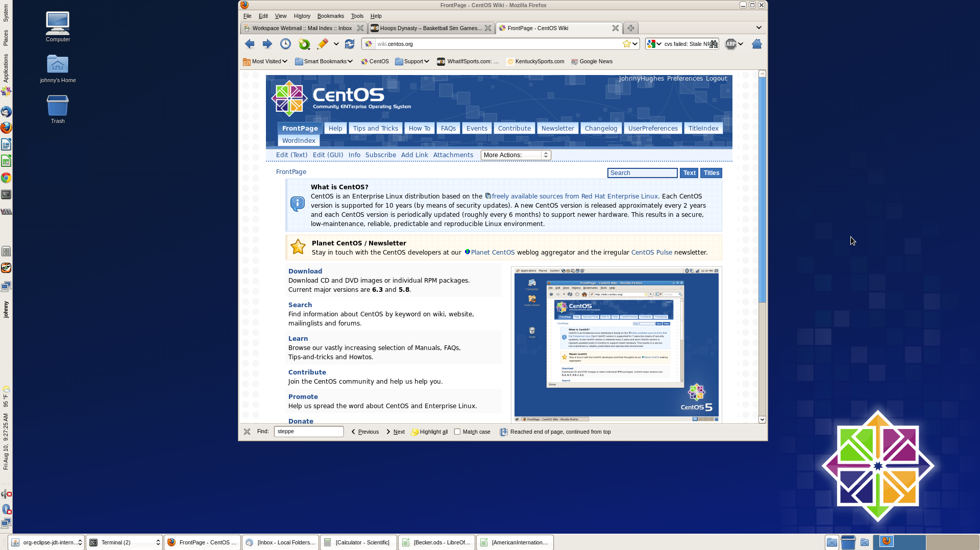This screenshot has width=980, height=550.
Task: Launch the Writer document icon in panel
Action: pyautogui.click(x=6, y=144)
